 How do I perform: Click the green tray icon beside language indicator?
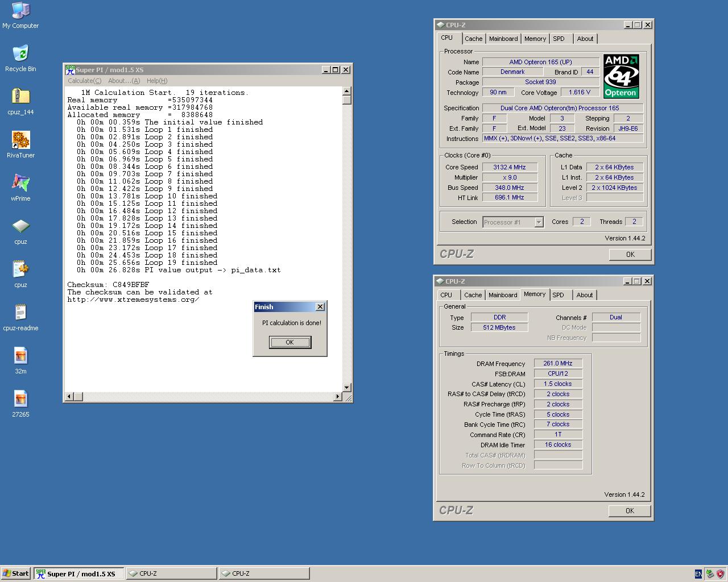coord(709,574)
